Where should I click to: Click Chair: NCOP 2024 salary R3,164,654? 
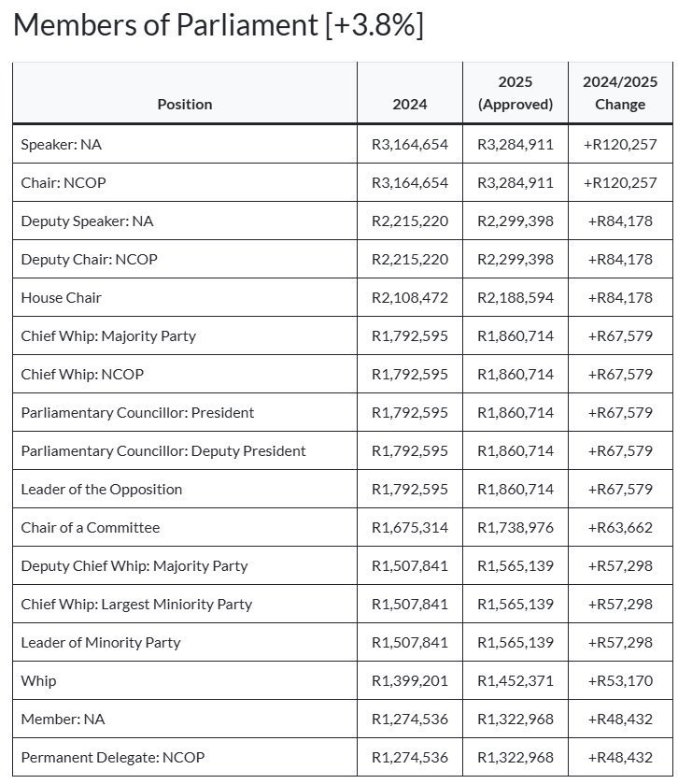410,182
